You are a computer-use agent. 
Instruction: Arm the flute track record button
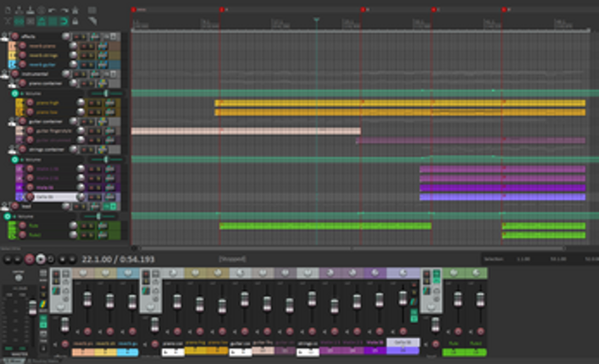coord(25,226)
